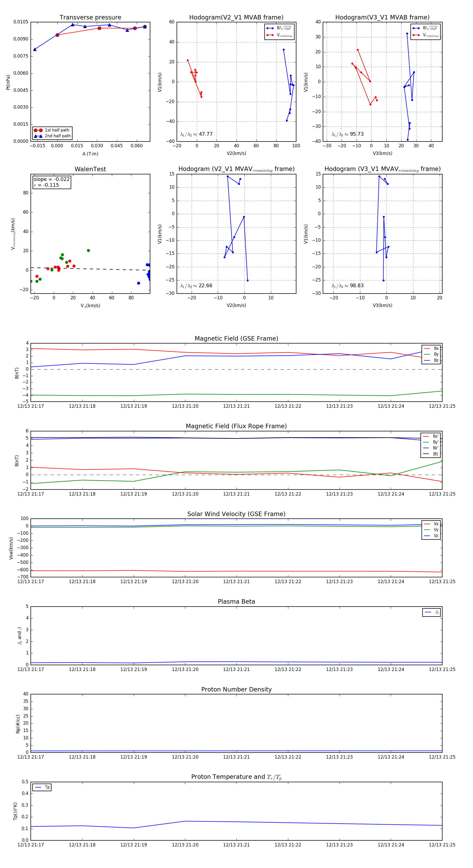Image resolution: width=473 pixels, height=868 pixels.
Task: Click 'B(nT)' y-axis label of GSE magnetic field
Action: pos(17,373)
